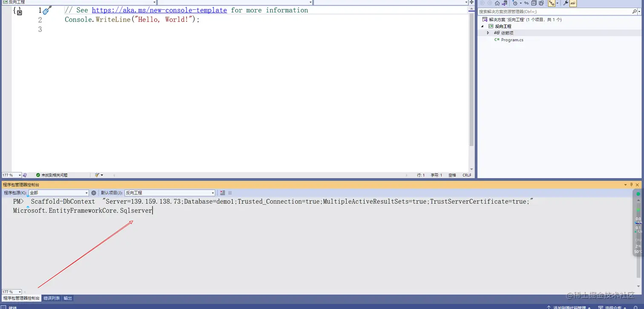Click the screwdriver quick actions icon on line 1
This screenshot has height=309, width=644.
[x=47, y=10]
